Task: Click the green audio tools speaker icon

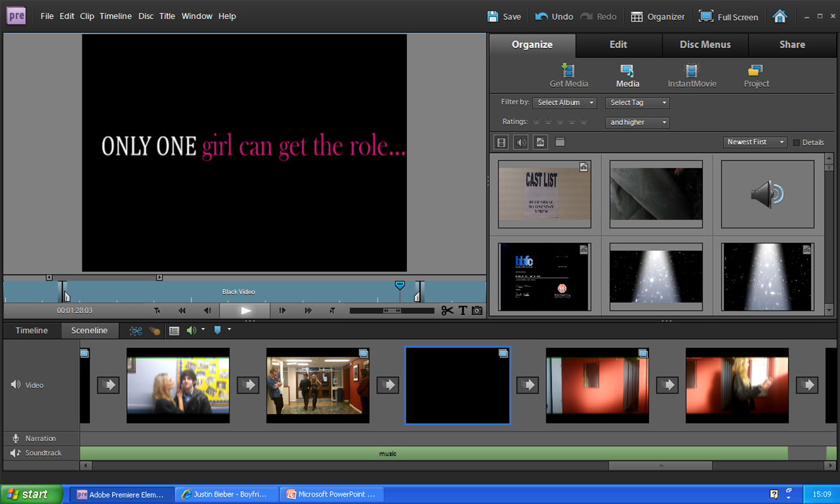Action: pos(191,330)
